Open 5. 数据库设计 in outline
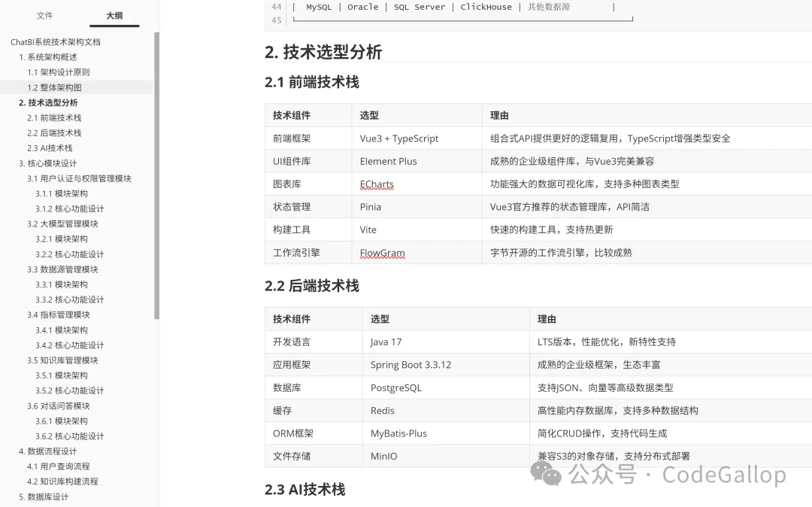812x507 pixels. pyautogui.click(x=44, y=496)
